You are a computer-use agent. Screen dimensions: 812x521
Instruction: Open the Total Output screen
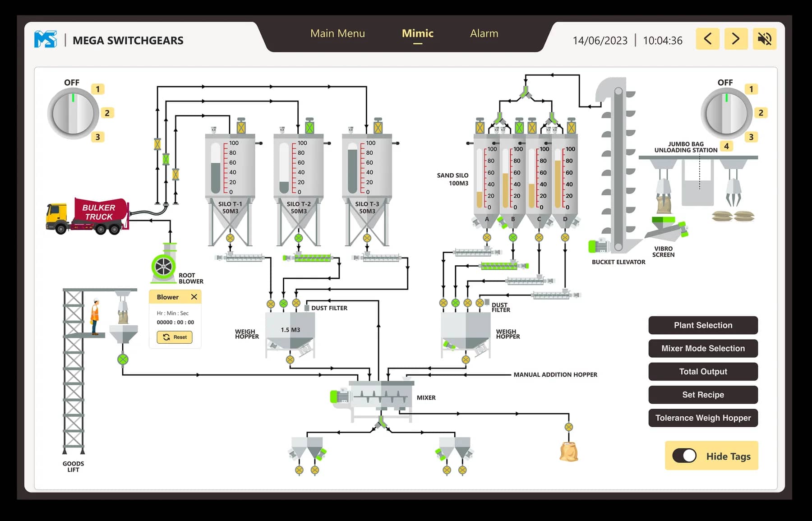pos(703,372)
